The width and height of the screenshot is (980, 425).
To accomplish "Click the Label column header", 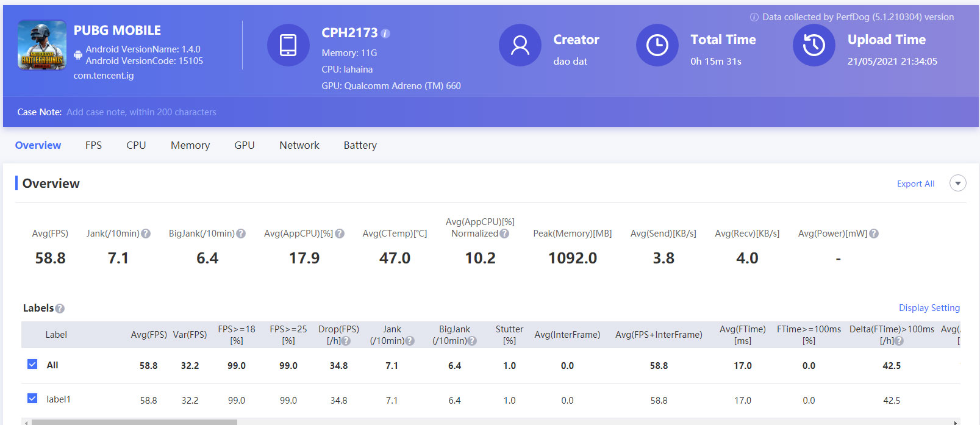I will [56, 335].
